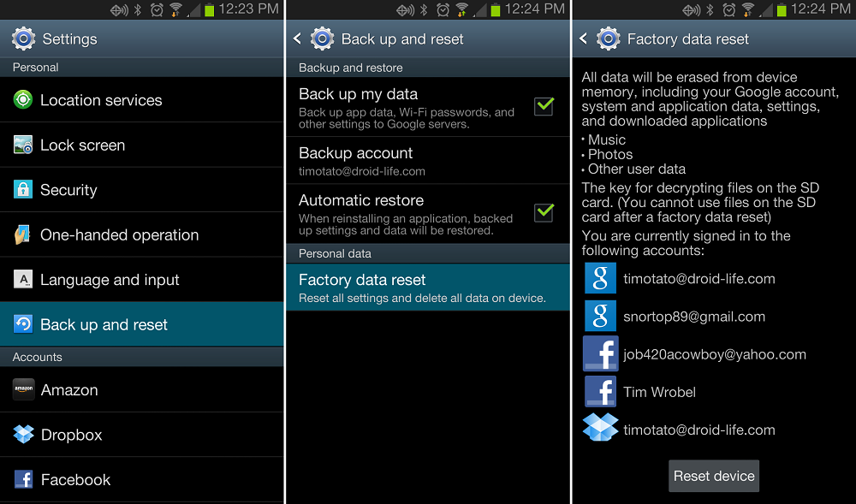Image resolution: width=856 pixels, height=504 pixels.
Task: Tap Settings gear icon in first header
Action: click(x=23, y=39)
